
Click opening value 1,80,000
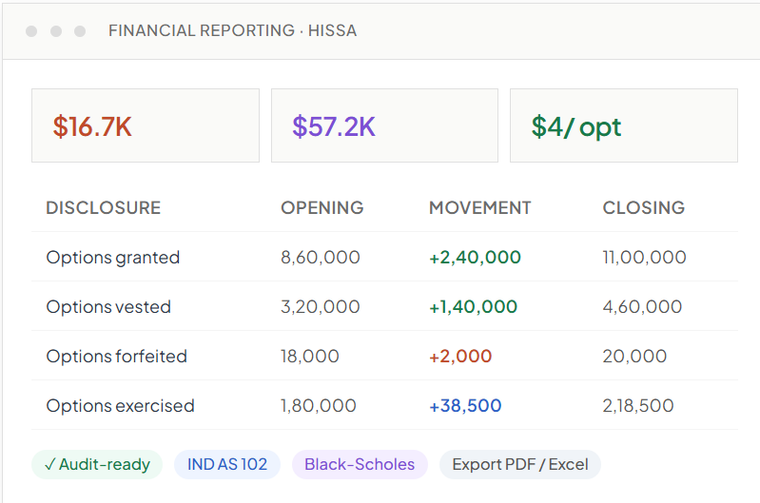click(318, 406)
